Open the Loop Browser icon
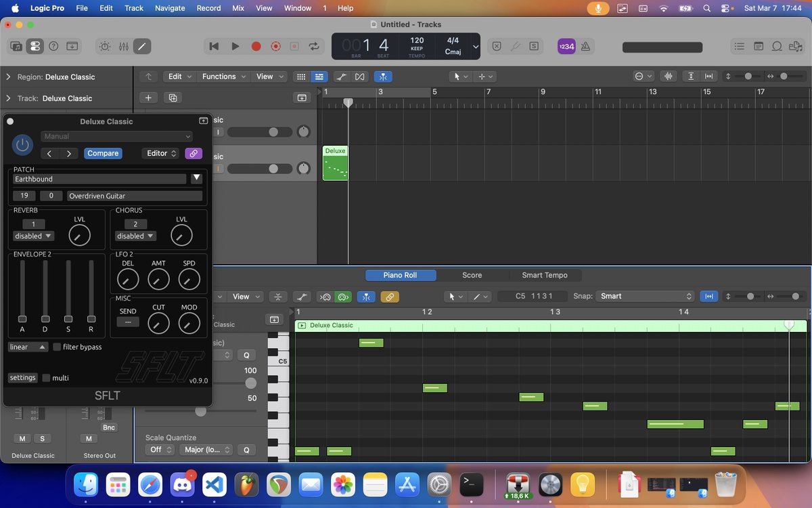The height and width of the screenshot is (508, 812). point(777,47)
